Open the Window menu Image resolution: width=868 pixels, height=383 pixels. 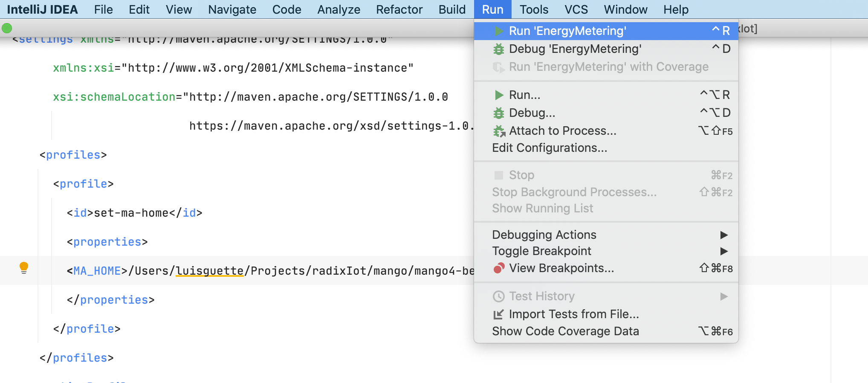626,9
